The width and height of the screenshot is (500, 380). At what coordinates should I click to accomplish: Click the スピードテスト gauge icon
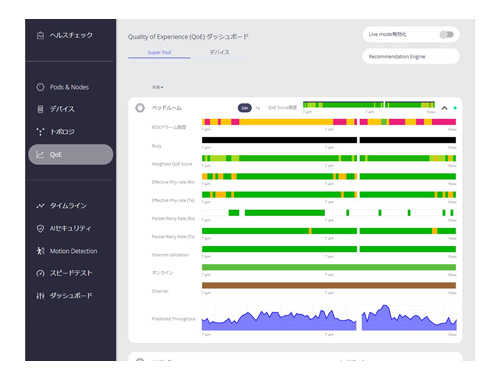pos(40,273)
